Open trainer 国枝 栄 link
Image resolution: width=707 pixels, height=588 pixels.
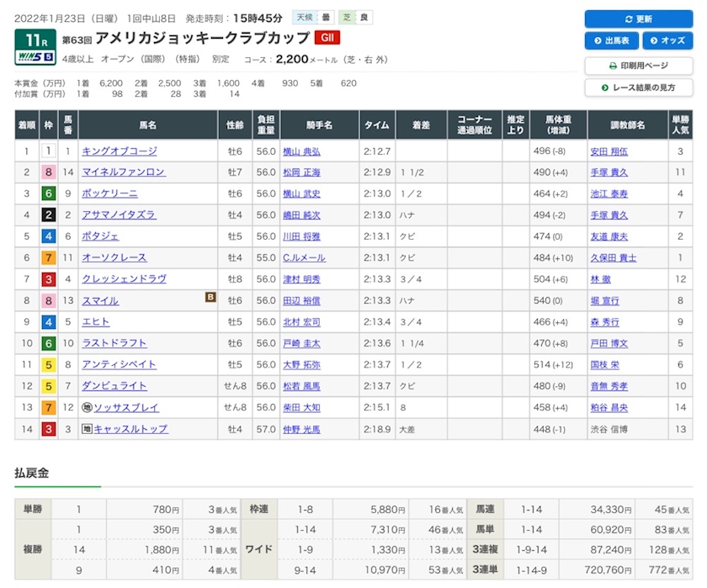[604, 365]
